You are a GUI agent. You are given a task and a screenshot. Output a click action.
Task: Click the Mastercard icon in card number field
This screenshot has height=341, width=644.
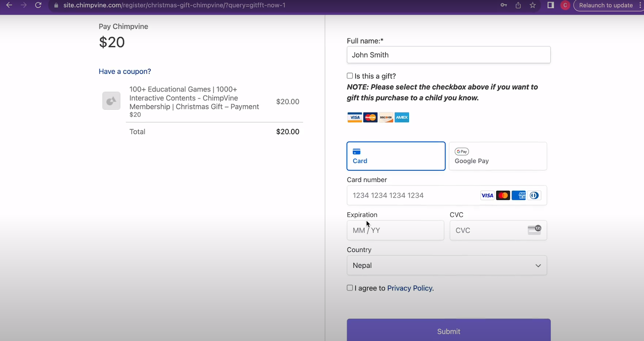(503, 195)
